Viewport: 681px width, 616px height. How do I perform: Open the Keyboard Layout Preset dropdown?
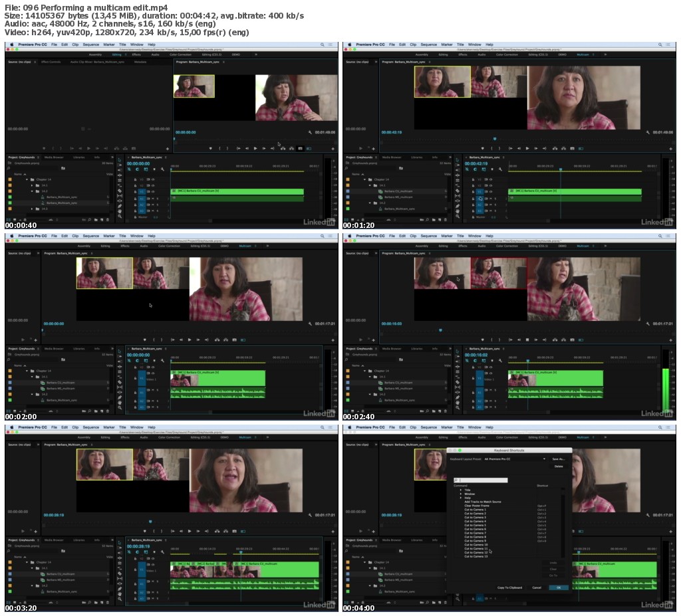click(515, 459)
